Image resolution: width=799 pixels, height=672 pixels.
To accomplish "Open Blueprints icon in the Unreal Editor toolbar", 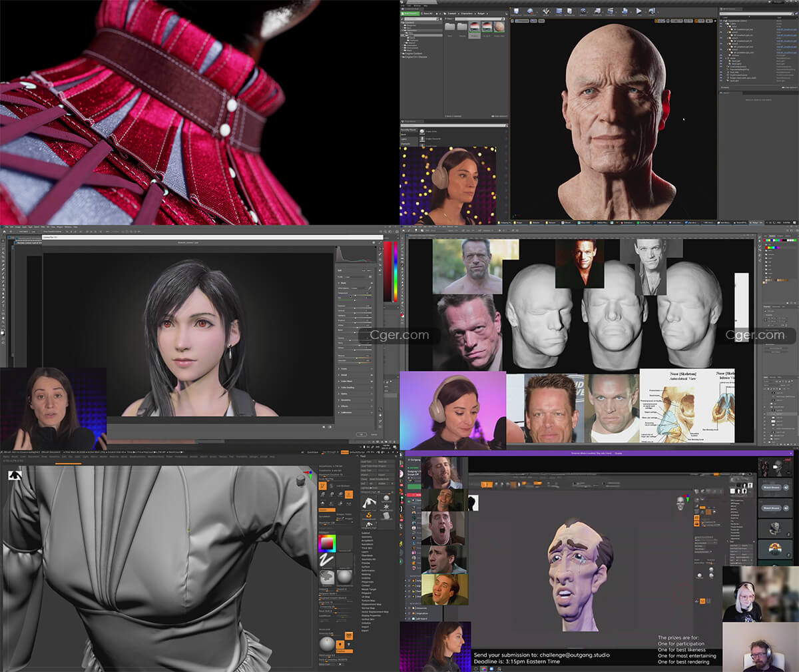I will [x=599, y=11].
